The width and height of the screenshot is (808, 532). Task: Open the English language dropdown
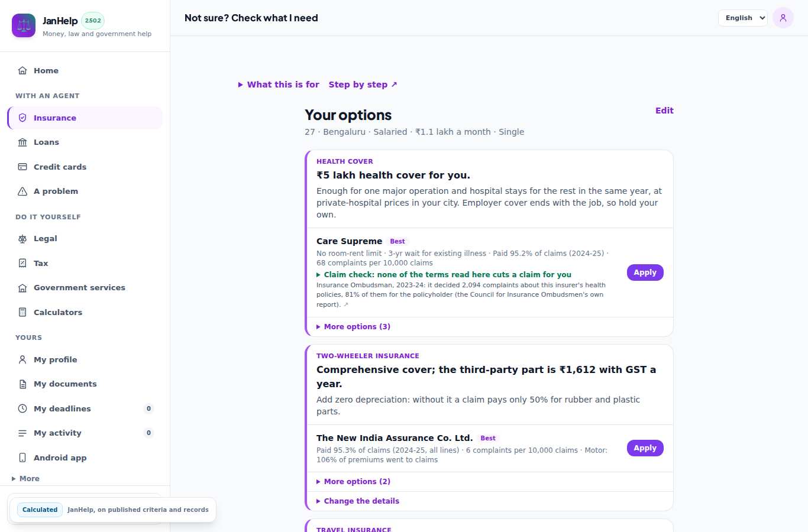point(743,18)
